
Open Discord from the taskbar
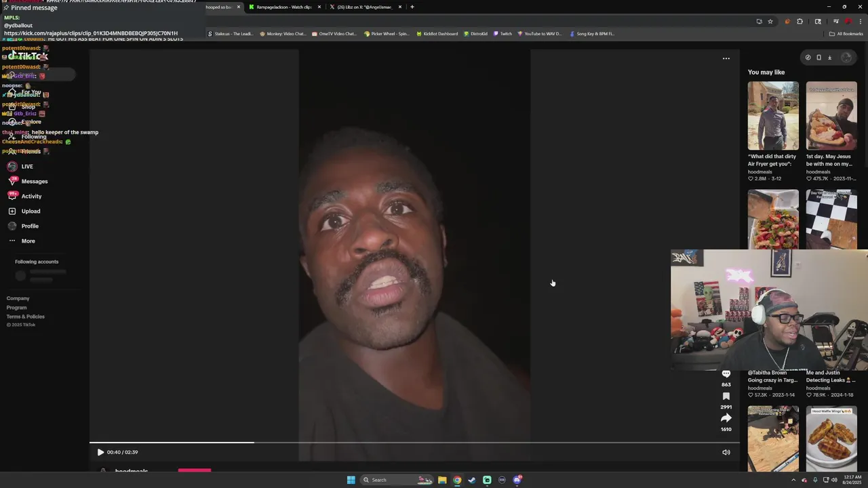coord(517,480)
